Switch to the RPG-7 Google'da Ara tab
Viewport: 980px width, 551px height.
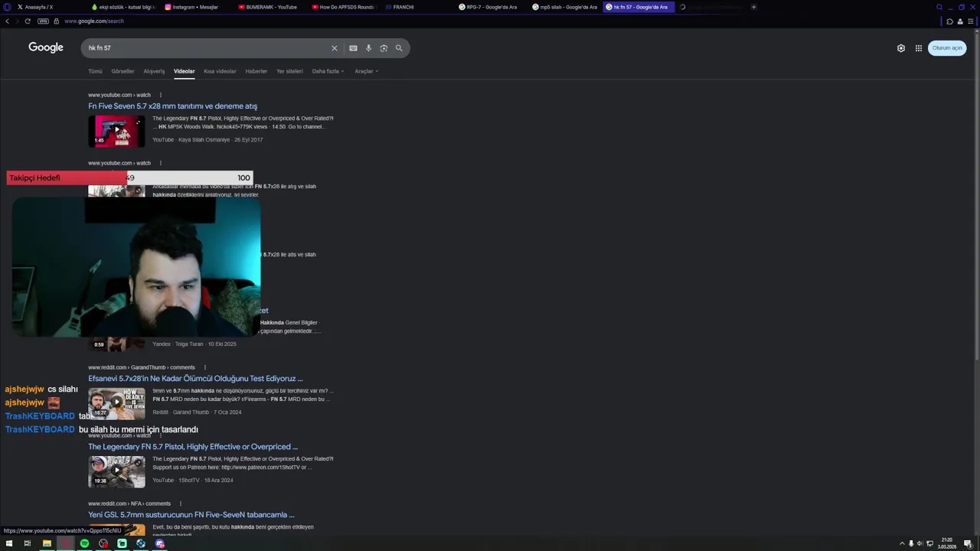point(490,7)
